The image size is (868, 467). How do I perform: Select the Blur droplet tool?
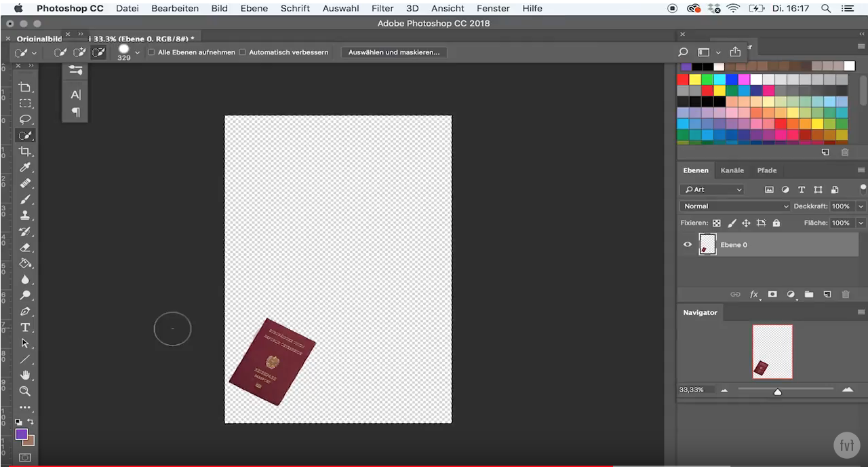[x=25, y=280]
